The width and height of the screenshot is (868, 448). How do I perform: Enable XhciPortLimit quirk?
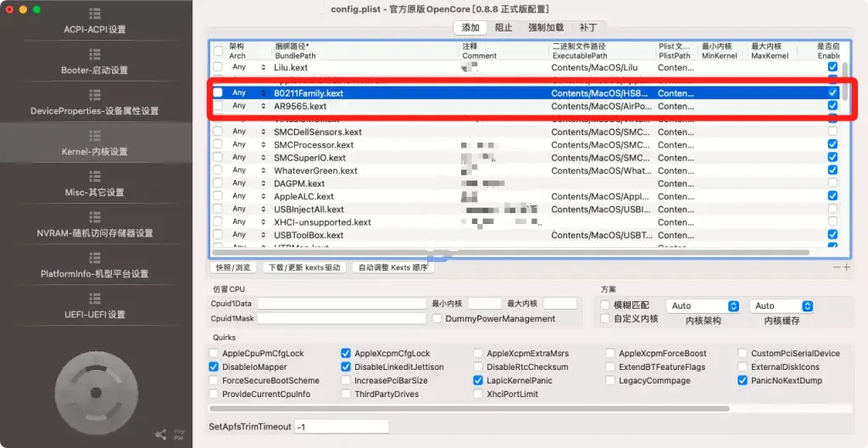pyautogui.click(x=478, y=394)
